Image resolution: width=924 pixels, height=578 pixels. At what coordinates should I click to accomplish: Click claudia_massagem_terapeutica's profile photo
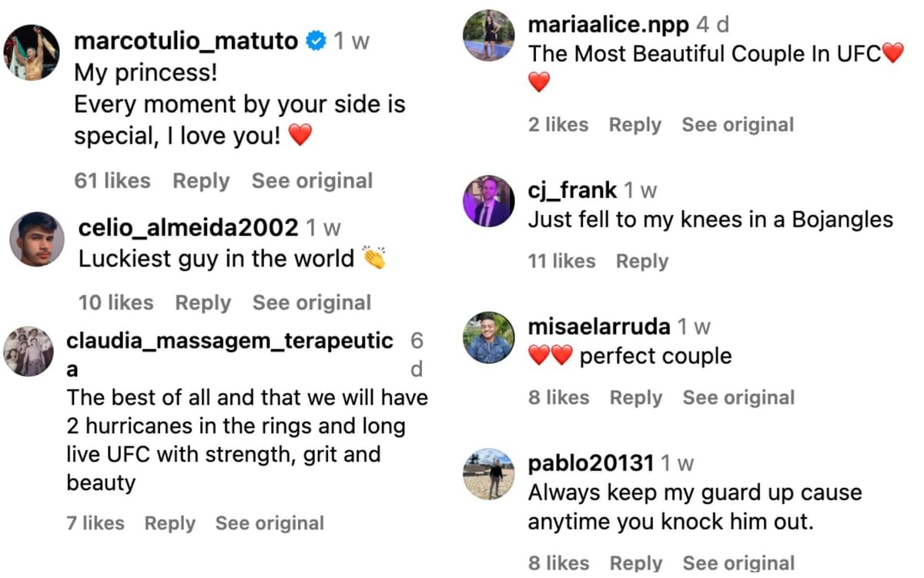tap(28, 351)
